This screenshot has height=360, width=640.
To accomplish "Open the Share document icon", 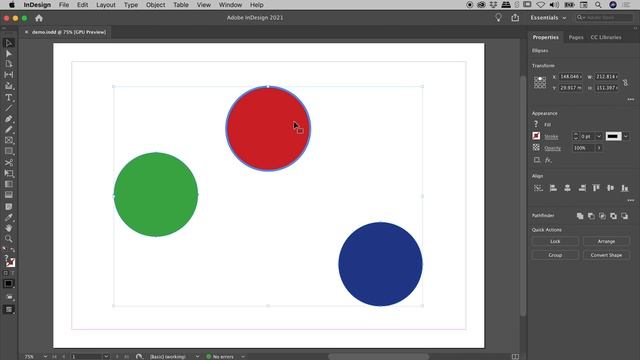I will [x=515, y=18].
